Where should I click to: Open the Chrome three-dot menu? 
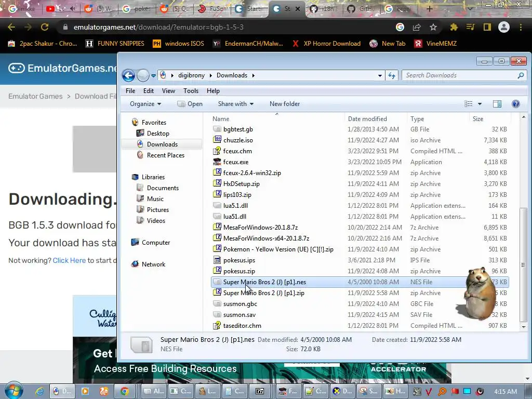pyautogui.click(x=521, y=27)
